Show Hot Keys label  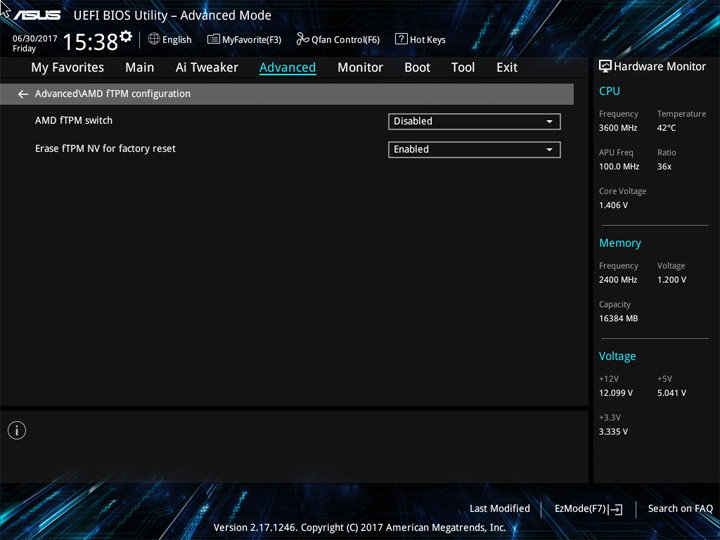click(x=428, y=40)
